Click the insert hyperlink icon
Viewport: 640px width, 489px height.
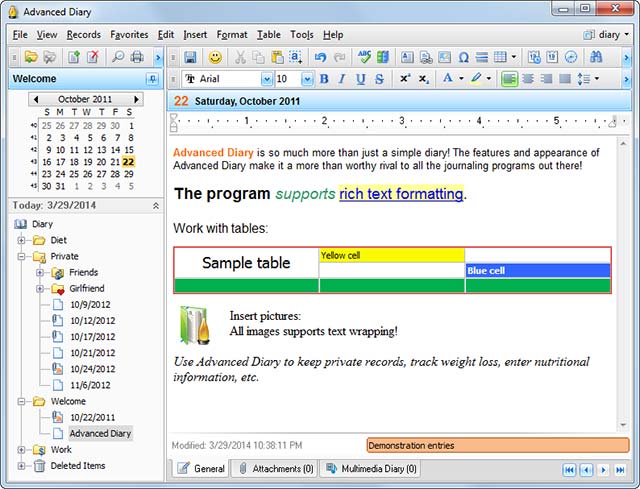click(426, 57)
